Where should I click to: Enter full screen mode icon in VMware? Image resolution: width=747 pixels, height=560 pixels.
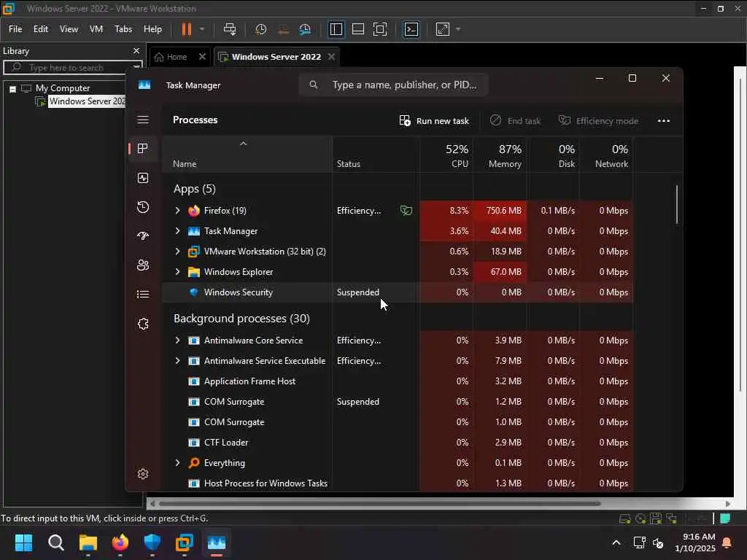click(x=379, y=29)
